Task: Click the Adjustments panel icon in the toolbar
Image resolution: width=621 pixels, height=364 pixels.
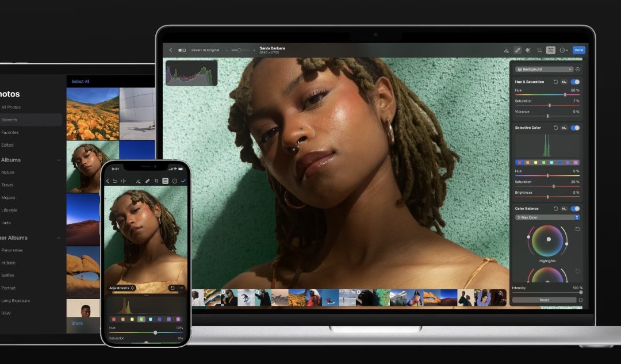Action: [x=550, y=50]
